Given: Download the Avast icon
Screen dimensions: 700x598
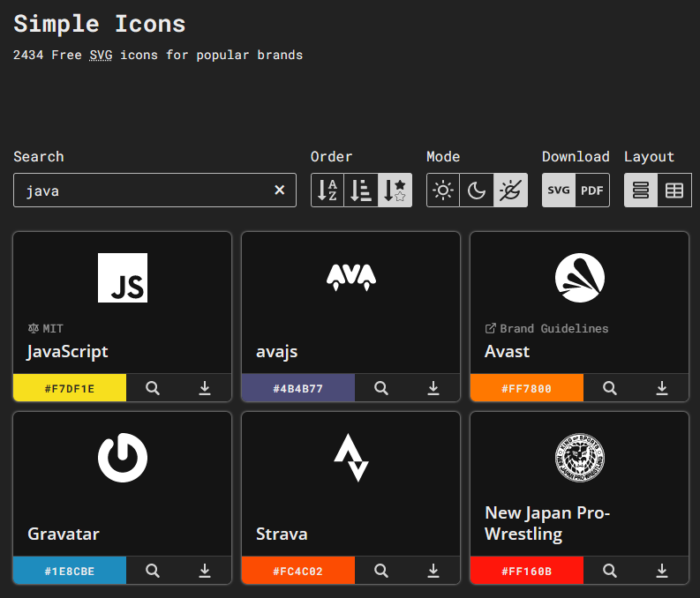Looking at the screenshot, I should (x=662, y=388).
